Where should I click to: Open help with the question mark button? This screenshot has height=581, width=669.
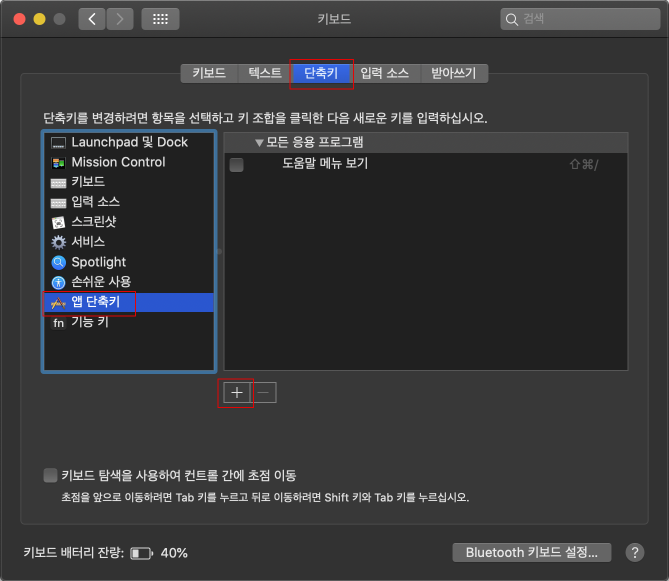point(635,552)
